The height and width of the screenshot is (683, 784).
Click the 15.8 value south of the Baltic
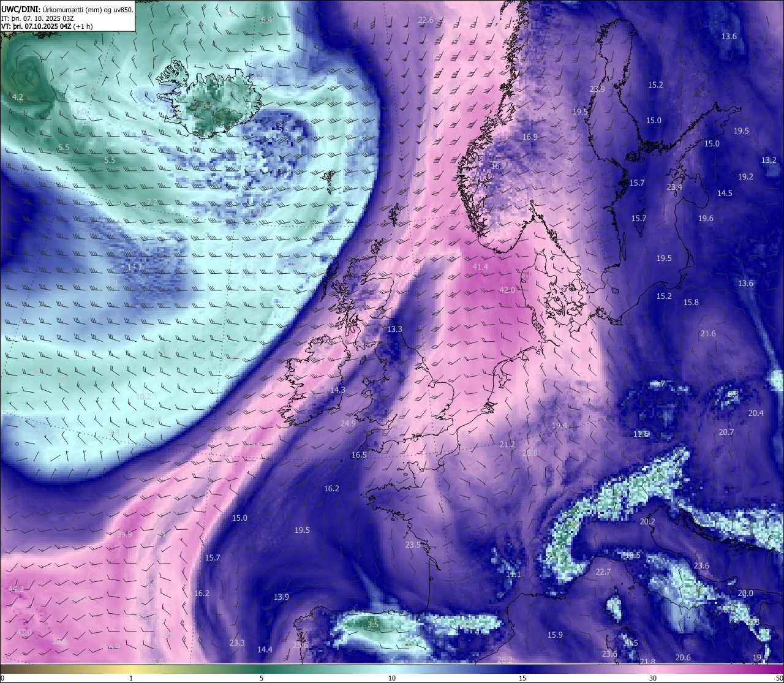click(691, 302)
